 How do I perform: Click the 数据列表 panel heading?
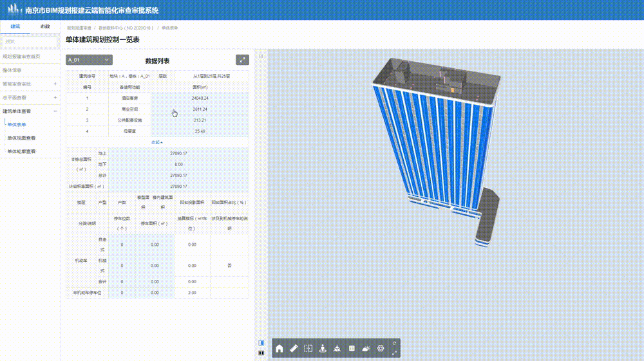click(157, 60)
